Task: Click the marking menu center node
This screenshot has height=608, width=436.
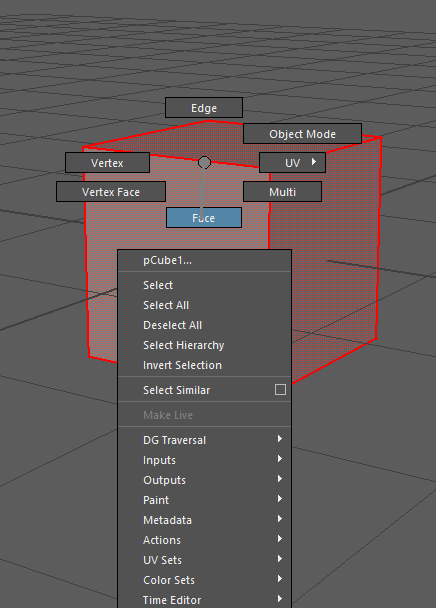Action: pyautogui.click(x=204, y=162)
